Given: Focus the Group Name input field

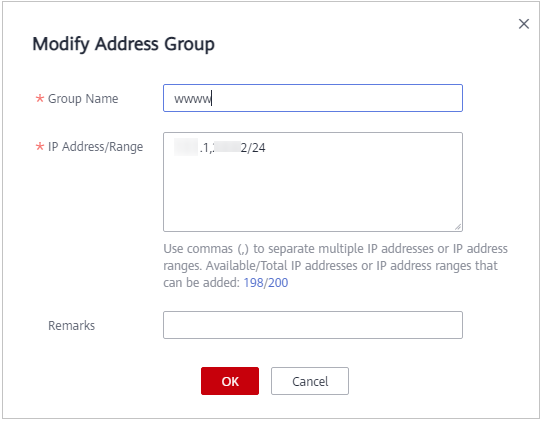Looking at the screenshot, I should (x=313, y=98).
